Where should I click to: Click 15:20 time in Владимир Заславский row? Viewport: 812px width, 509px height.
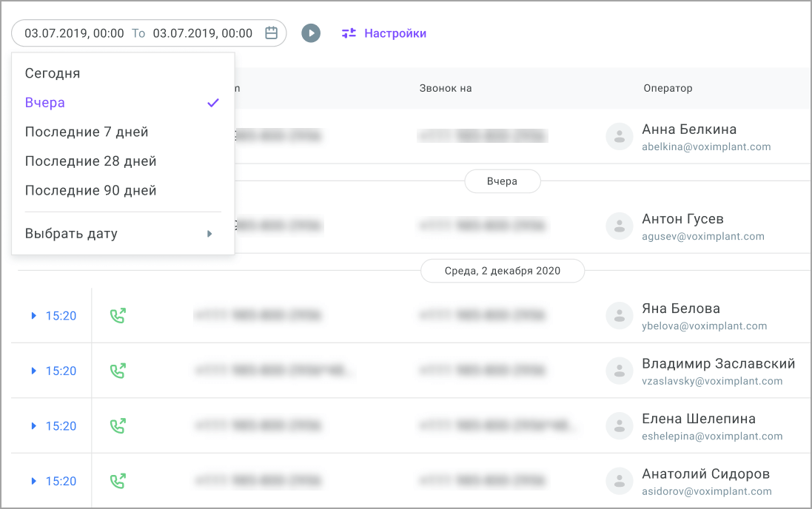[x=61, y=371]
